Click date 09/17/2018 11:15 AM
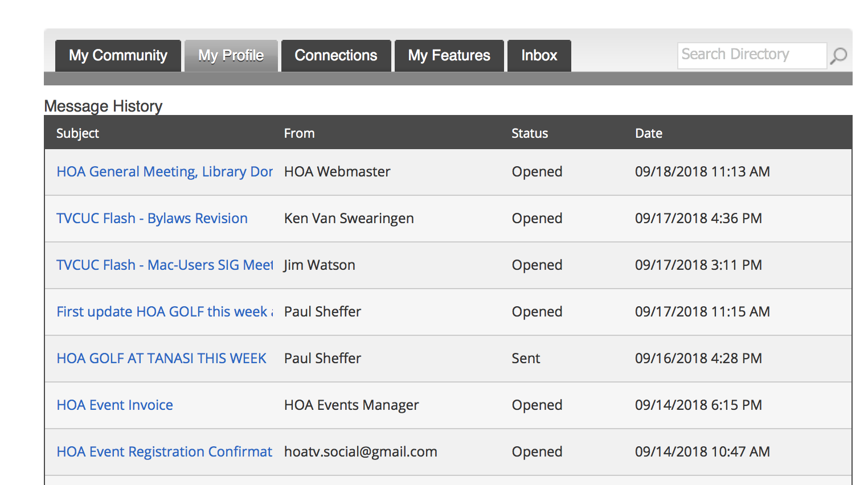This screenshot has height=485, width=868. tap(702, 312)
